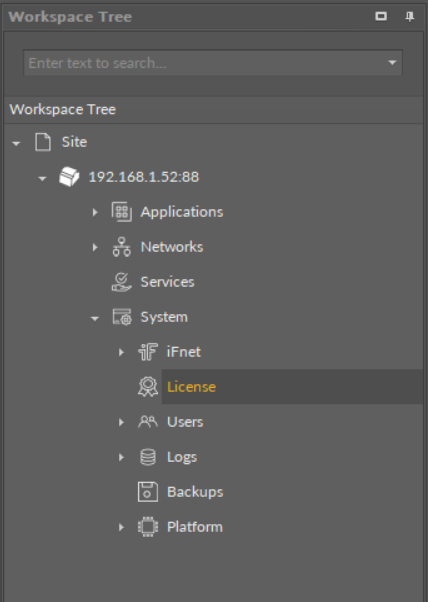This screenshot has width=428, height=602.
Task: Collapse the 192.168.1.52:88 device node
Action: (42, 179)
